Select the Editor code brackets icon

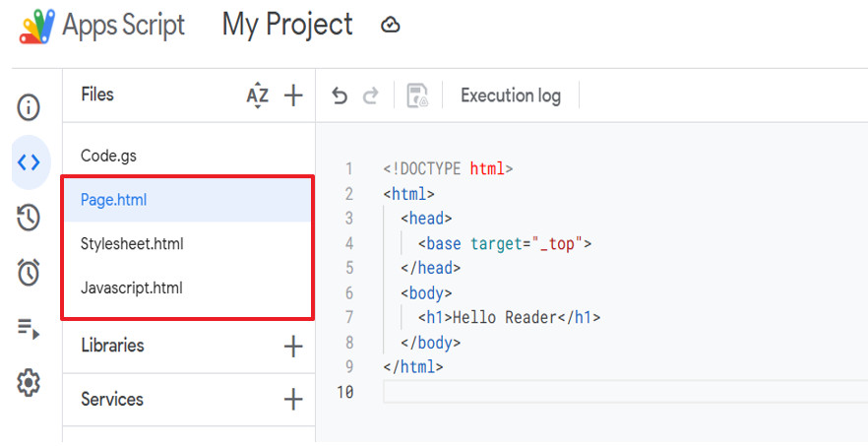(30, 162)
